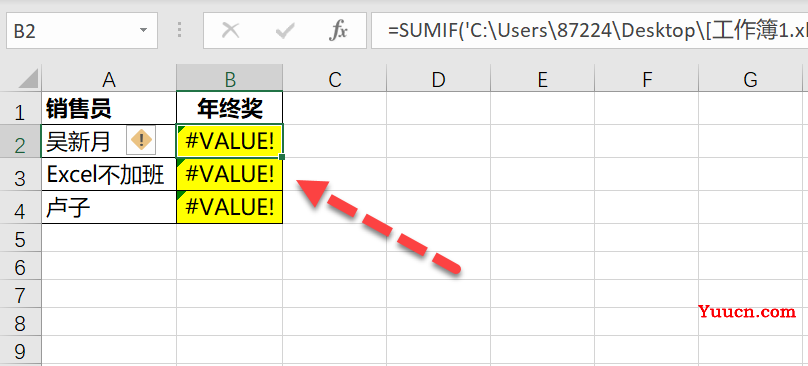The width and height of the screenshot is (808, 366).
Task: Expand the Name Box dropdown arrow
Action: 143,31
